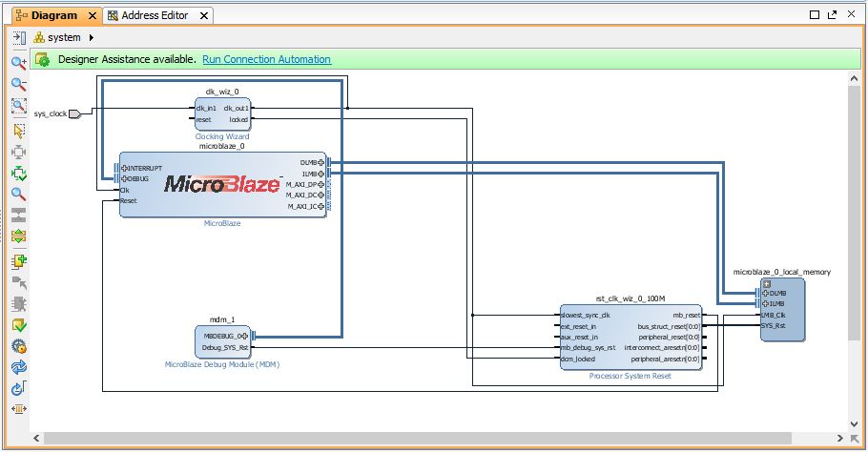Click the system hierarchy icon in the breadcrumb

point(39,37)
